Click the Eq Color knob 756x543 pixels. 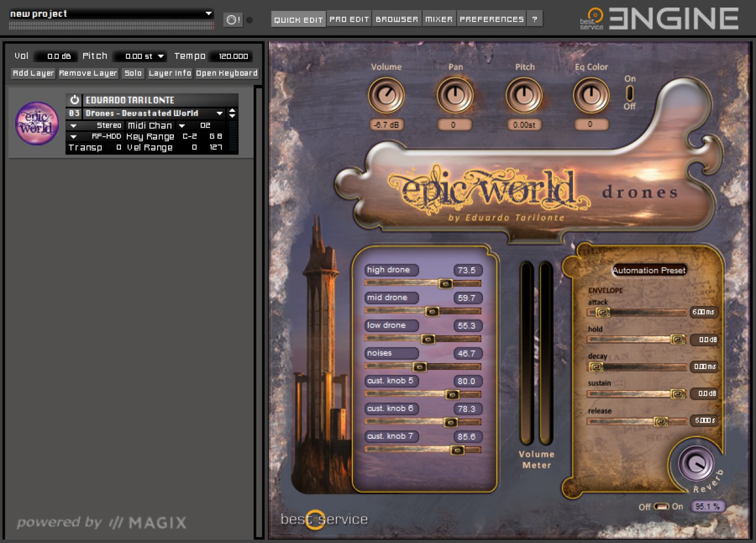click(591, 96)
